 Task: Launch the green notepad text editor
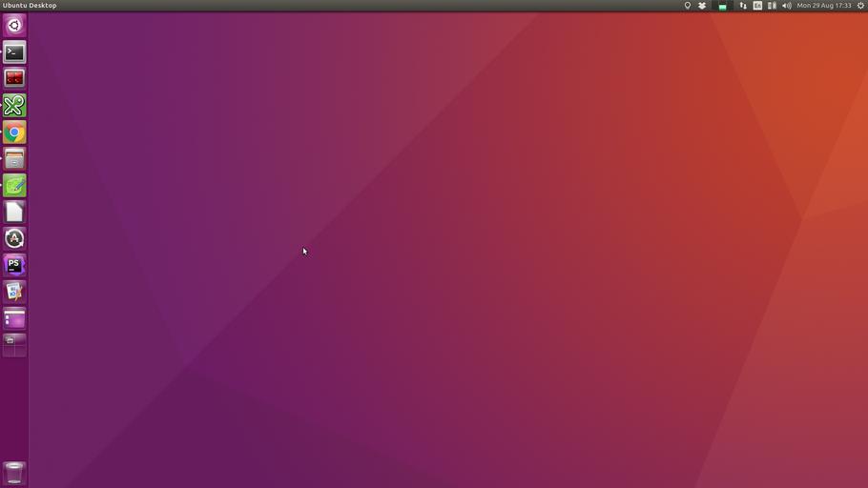(x=14, y=186)
